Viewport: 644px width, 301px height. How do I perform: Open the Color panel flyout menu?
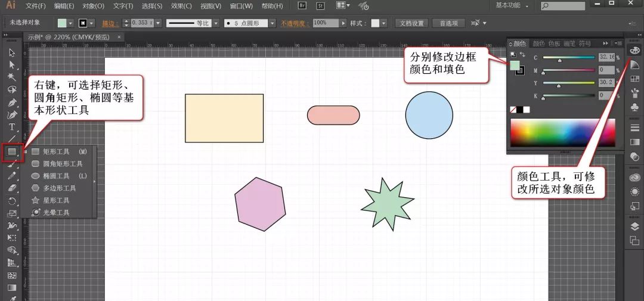(618, 43)
